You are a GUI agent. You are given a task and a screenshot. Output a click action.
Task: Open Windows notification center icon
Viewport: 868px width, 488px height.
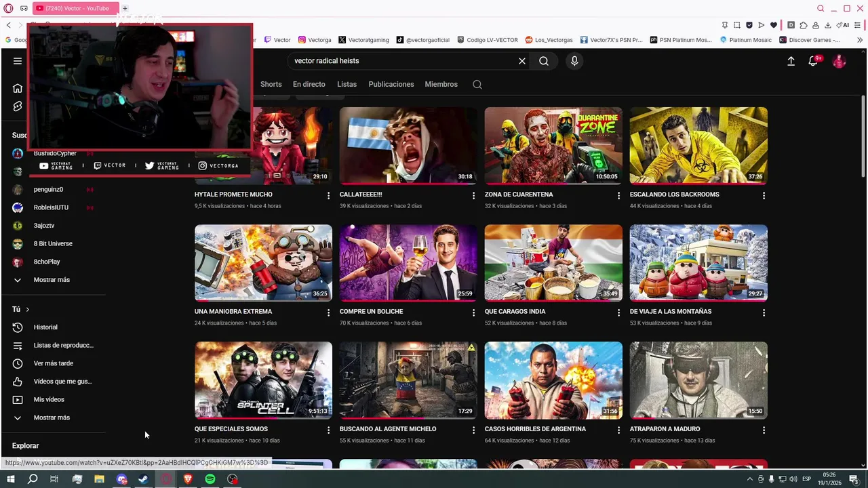(x=853, y=479)
